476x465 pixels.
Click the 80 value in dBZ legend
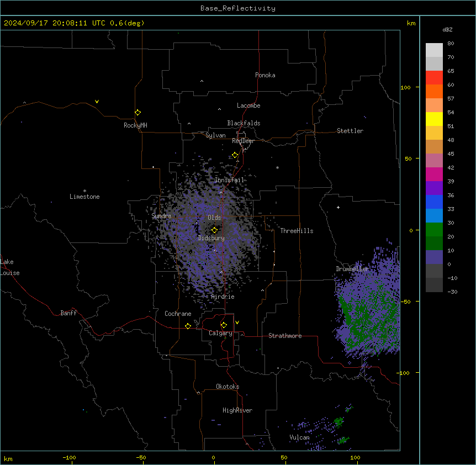point(451,44)
